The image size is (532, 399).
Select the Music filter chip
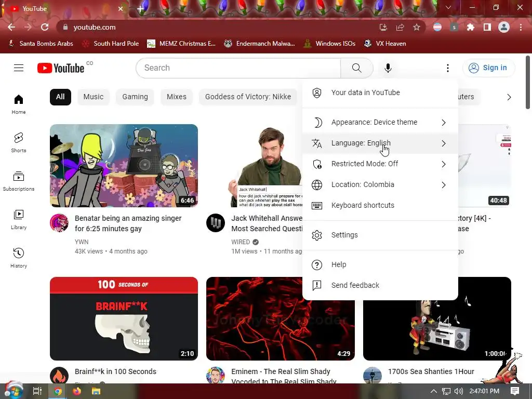point(94,97)
